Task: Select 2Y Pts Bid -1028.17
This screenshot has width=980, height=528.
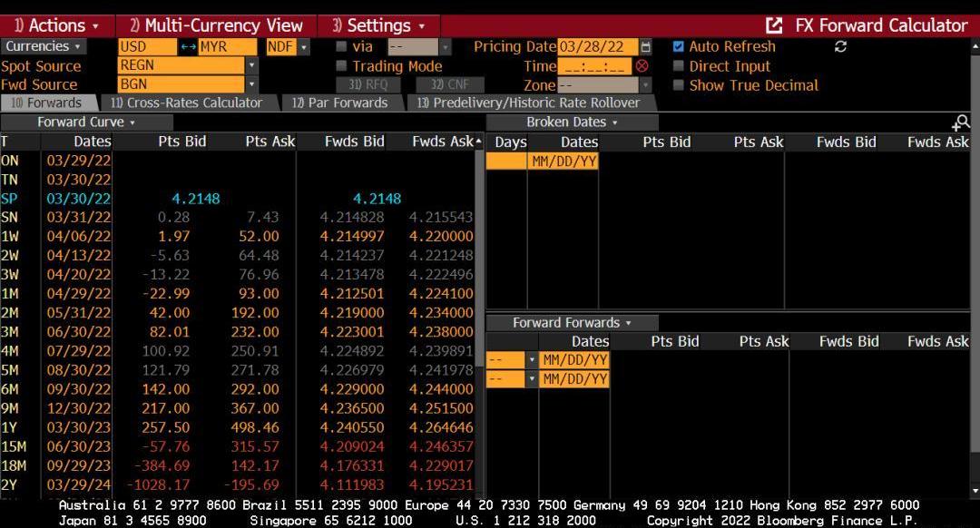Action: coord(158,484)
